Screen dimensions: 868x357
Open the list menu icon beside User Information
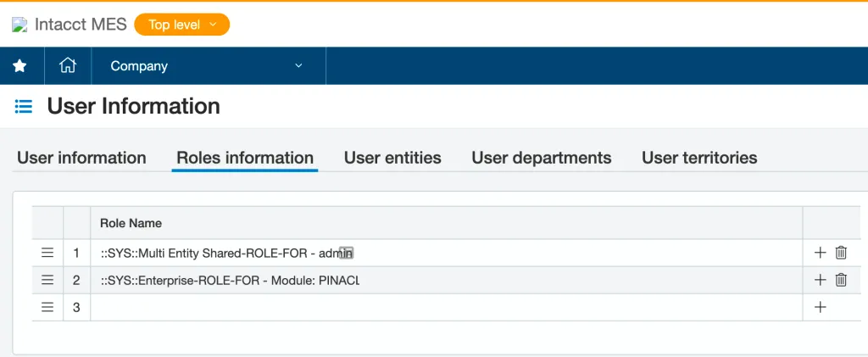click(23, 106)
